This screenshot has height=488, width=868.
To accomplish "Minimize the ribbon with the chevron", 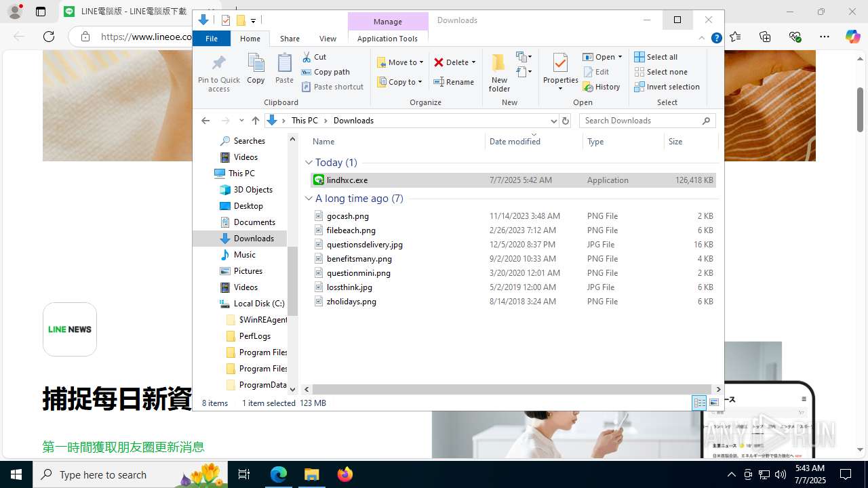I will pyautogui.click(x=703, y=39).
